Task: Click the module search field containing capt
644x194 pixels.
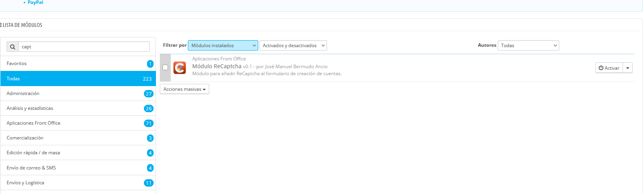Action: (84, 47)
